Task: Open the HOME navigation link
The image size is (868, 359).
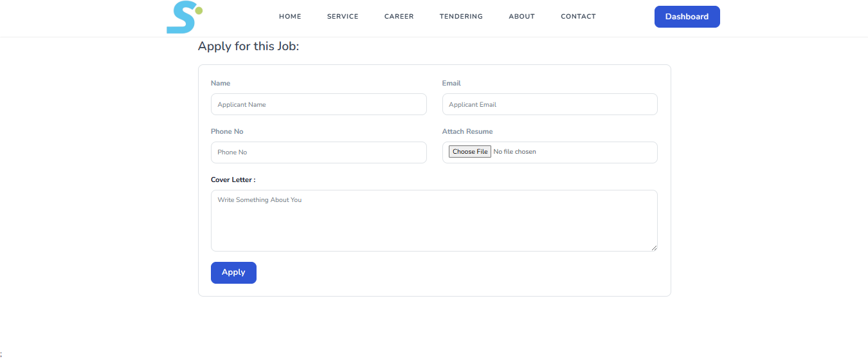Action: tap(290, 17)
